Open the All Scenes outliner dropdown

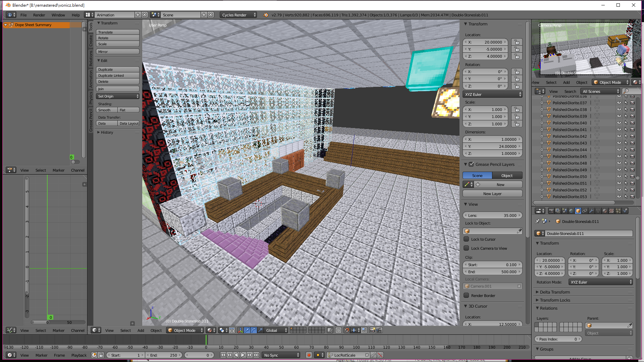(600, 91)
